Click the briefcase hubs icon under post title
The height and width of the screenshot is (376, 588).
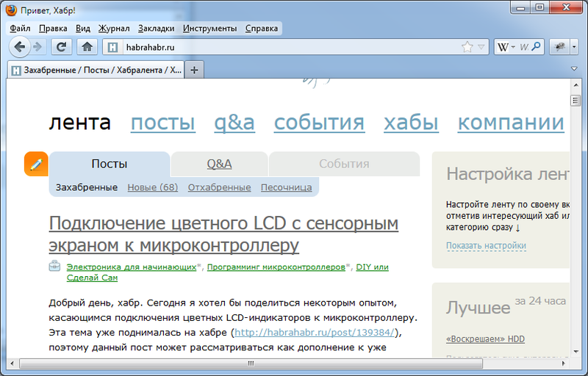tap(54, 266)
